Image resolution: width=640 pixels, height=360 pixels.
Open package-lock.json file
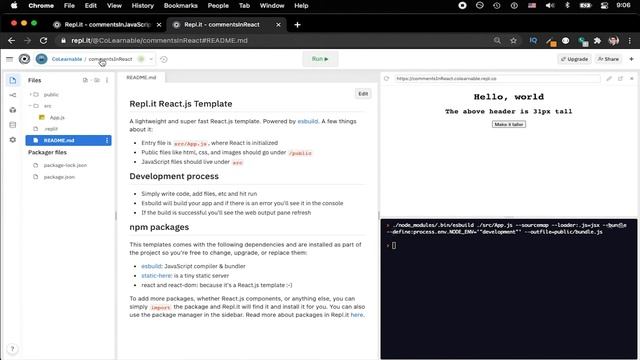pos(65,165)
